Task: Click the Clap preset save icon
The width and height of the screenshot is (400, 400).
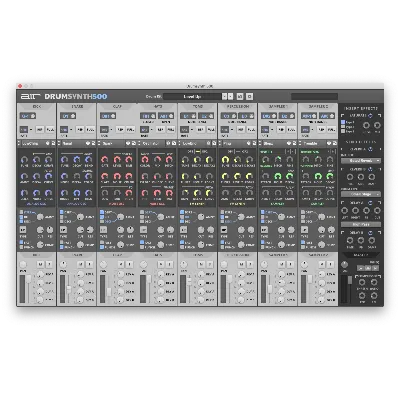Action: pos(134,143)
